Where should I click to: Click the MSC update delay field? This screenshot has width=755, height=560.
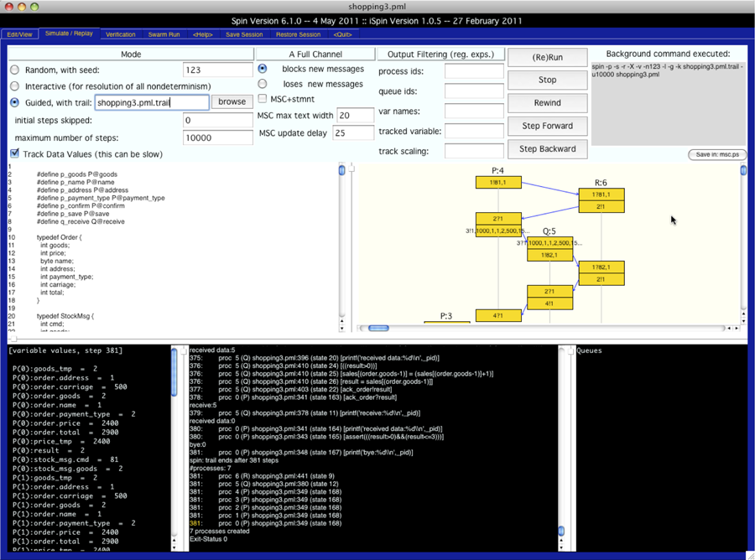pos(353,132)
